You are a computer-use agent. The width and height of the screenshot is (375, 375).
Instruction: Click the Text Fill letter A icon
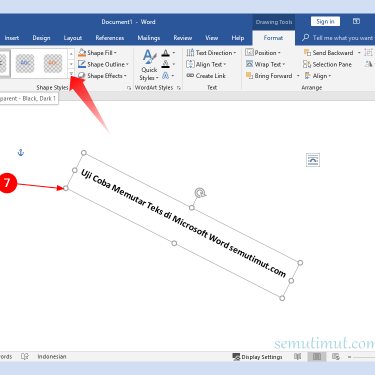click(166, 53)
